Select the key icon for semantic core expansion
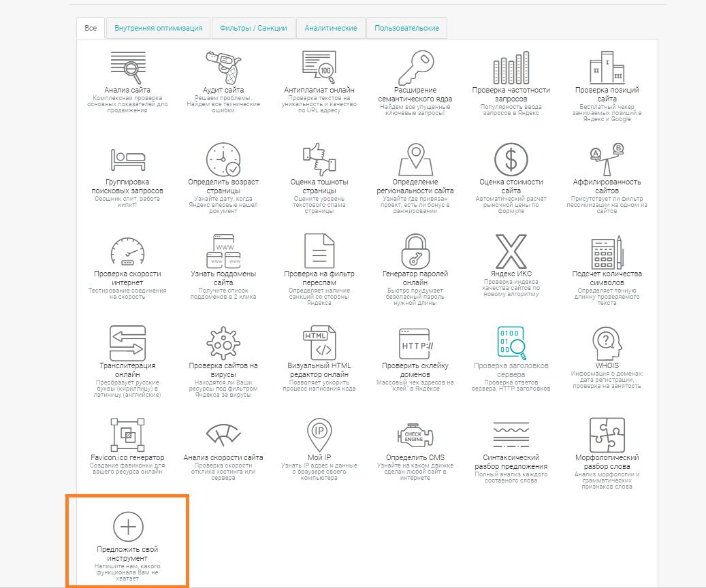The height and width of the screenshot is (588, 706). coord(415,67)
